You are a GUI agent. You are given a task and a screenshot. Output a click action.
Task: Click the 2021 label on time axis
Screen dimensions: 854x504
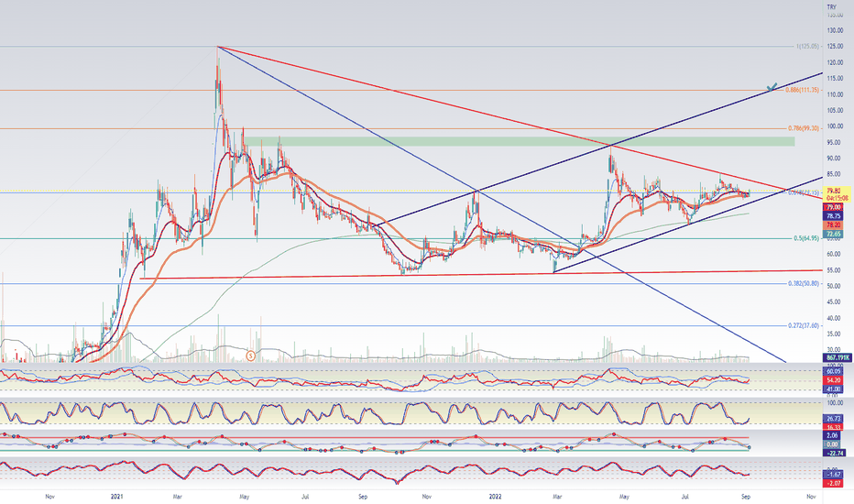[116, 497]
